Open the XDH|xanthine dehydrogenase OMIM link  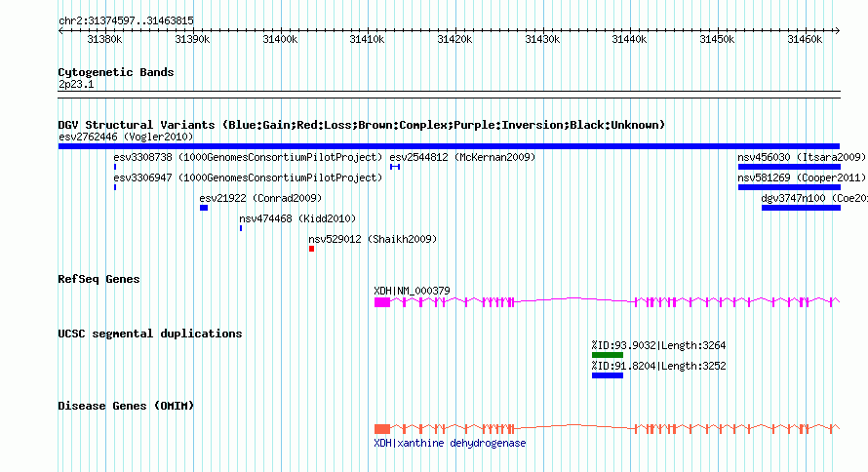450,443
